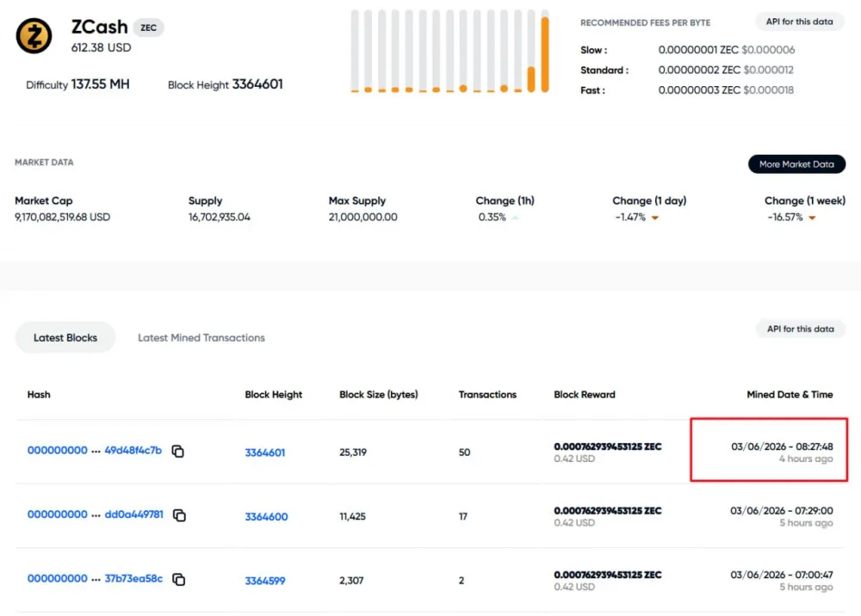Screen dimensions: 861x616
Task: Click the Hash column header
Action: coord(39,394)
